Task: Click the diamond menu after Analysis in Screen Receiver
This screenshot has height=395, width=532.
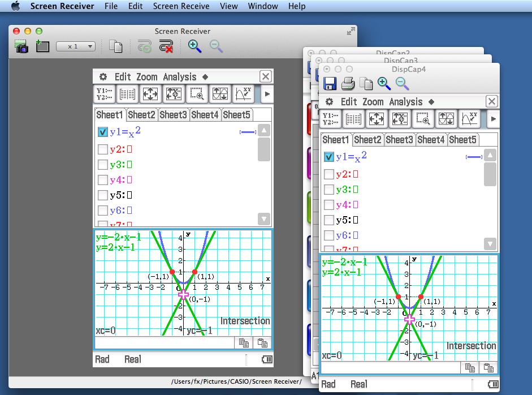Action: tap(205, 77)
